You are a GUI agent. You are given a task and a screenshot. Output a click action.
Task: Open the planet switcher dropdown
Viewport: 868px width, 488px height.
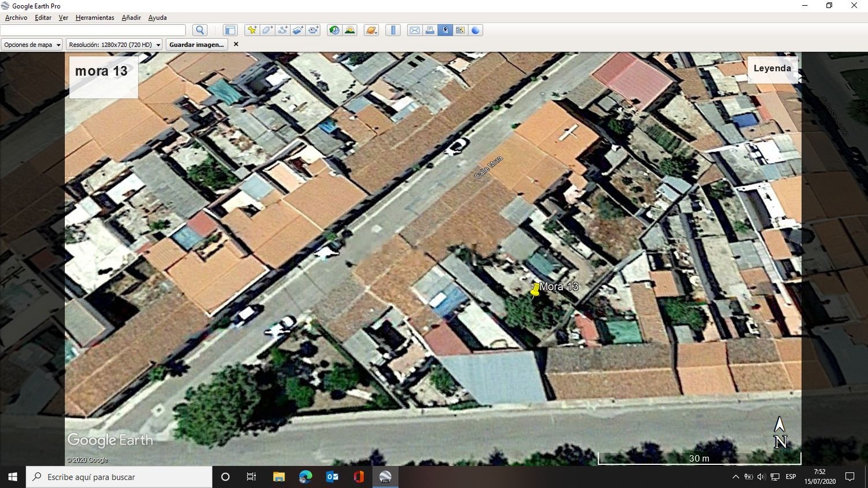[x=372, y=30]
